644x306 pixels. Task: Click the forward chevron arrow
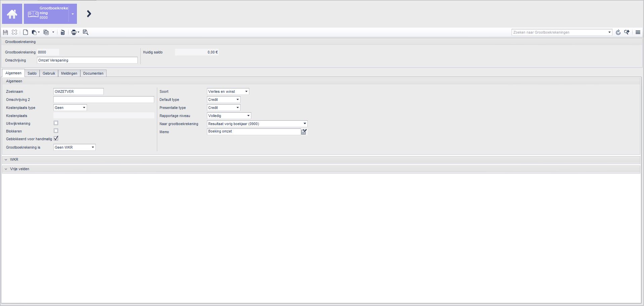coord(89,14)
